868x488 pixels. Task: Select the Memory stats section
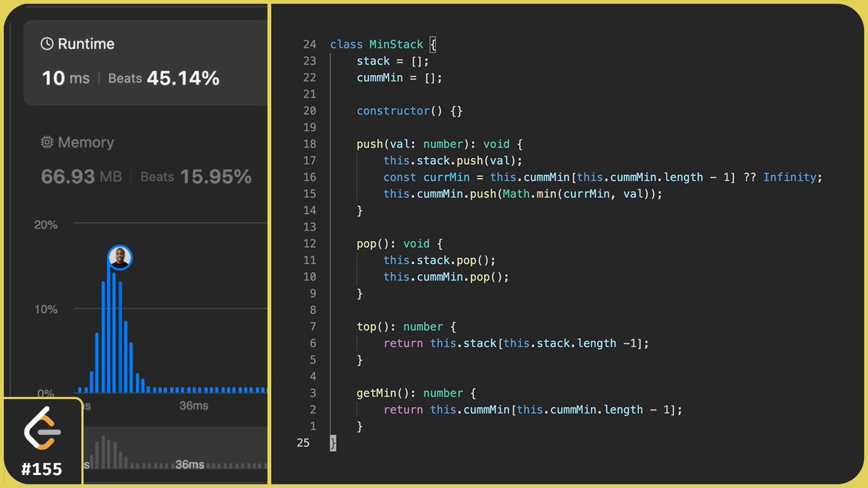point(145,160)
